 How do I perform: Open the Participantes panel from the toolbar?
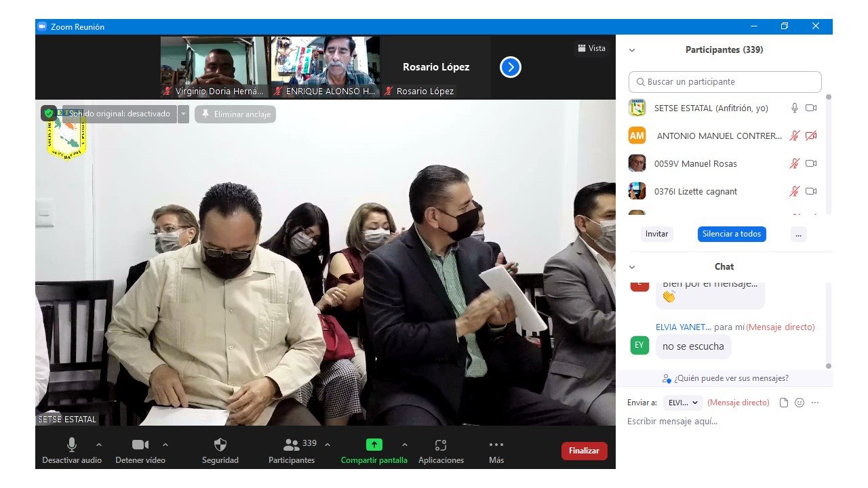(292, 445)
